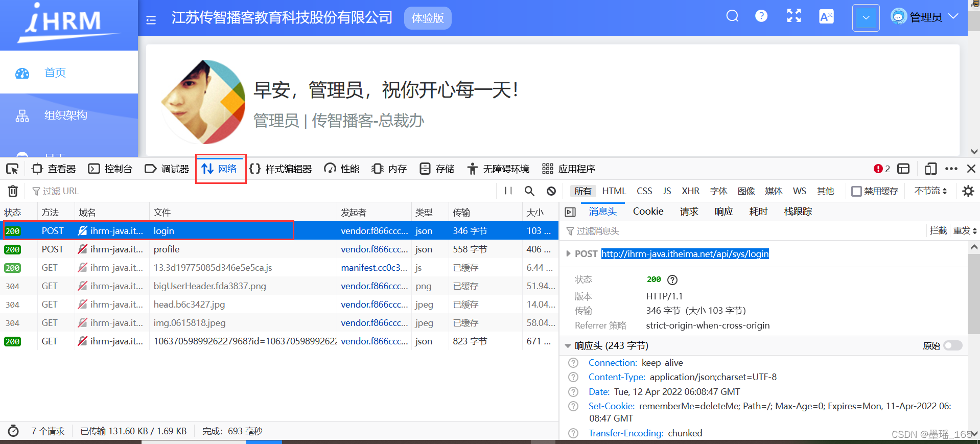Switch to 耗时 details tab
This screenshot has width=980, height=444.
[x=758, y=212]
